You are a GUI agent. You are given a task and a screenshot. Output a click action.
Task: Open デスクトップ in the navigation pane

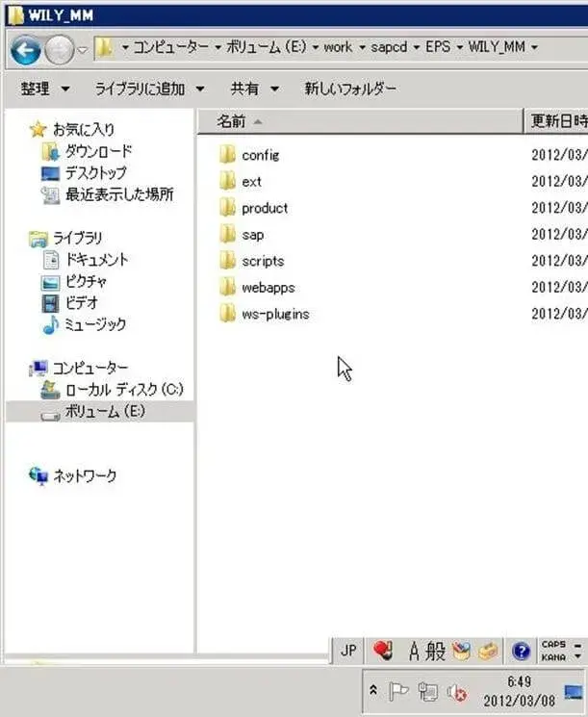[x=95, y=173]
